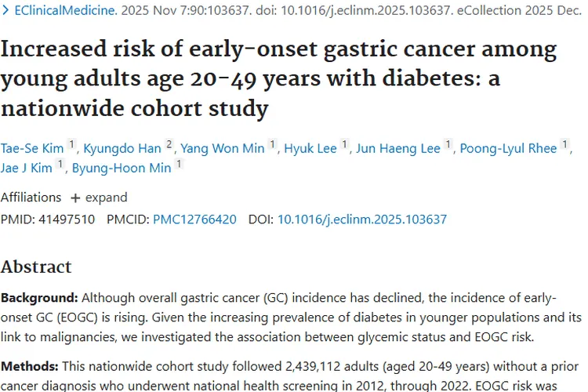Click affiliation superscript 2 after Kyungdo Han

169,145
